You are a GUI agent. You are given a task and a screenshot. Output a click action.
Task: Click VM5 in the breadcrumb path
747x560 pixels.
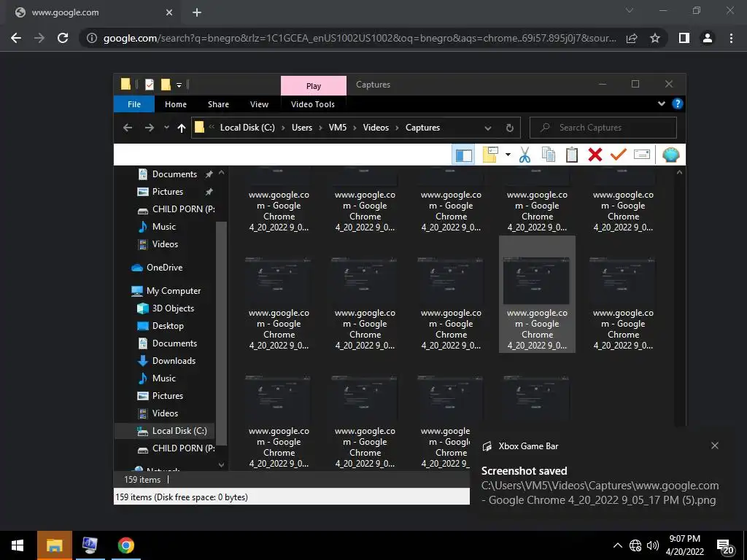click(337, 128)
